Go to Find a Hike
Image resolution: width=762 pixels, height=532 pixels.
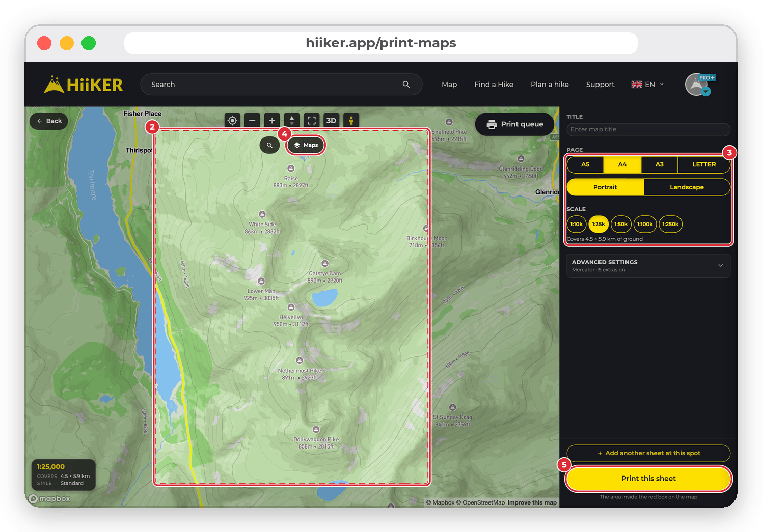494,85
